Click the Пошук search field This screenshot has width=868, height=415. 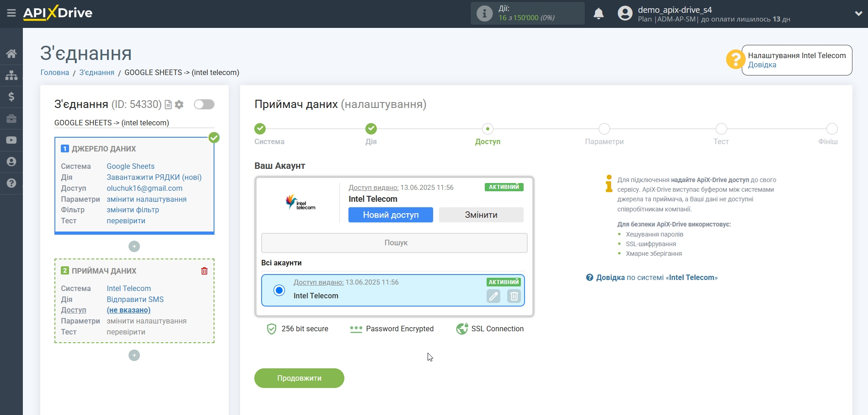394,243
